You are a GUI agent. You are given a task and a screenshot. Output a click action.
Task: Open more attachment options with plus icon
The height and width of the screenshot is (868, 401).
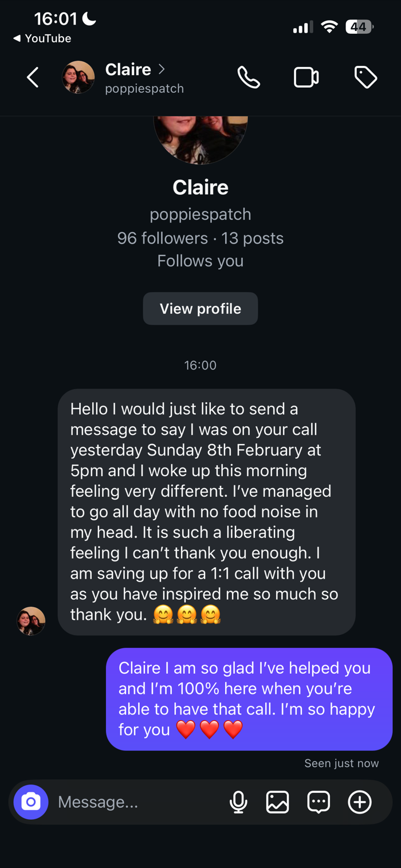(x=360, y=801)
